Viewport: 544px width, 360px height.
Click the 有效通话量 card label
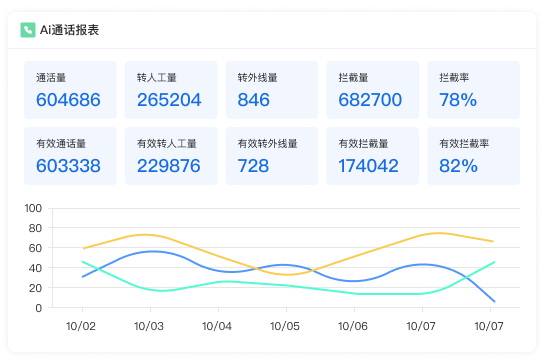[x=61, y=144]
